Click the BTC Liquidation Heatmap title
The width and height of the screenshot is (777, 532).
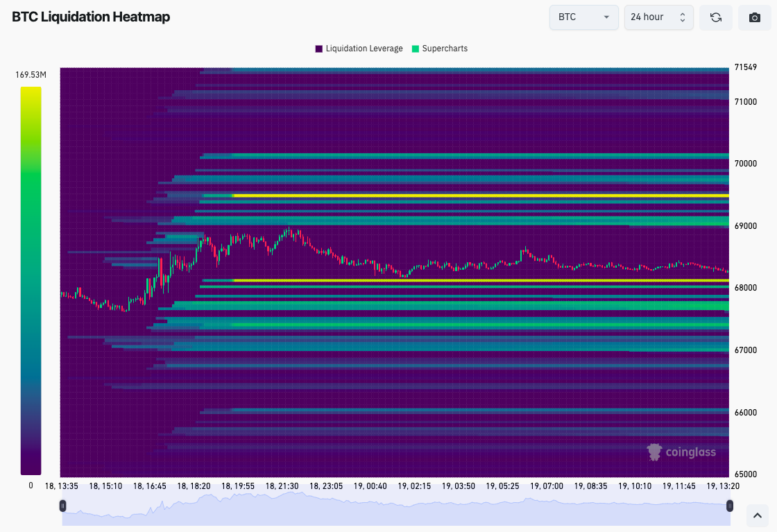tap(90, 17)
